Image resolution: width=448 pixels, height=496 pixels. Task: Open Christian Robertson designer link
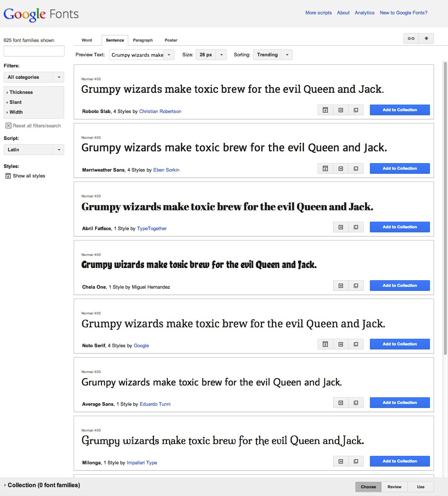tap(160, 111)
